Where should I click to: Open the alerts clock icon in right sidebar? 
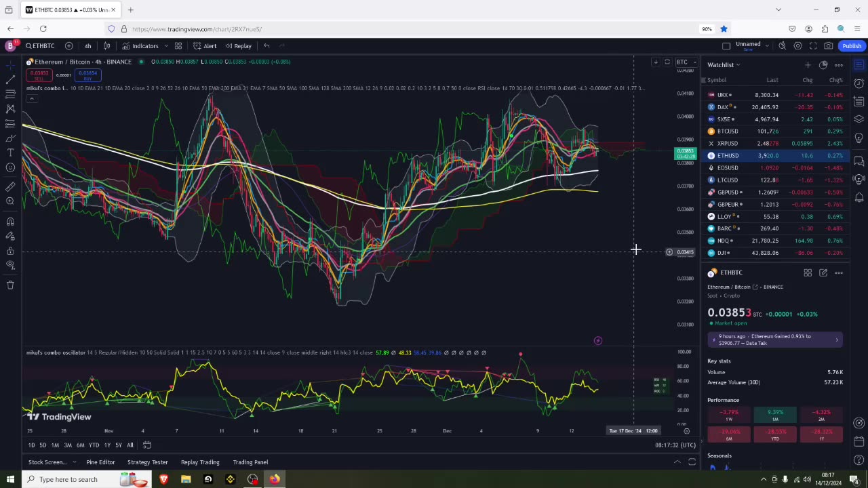(859, 83)
